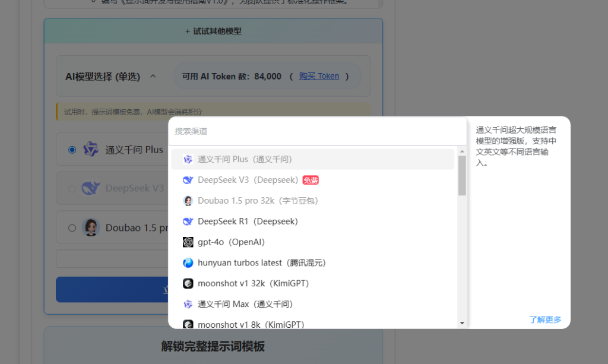Click the 搜索渠道 search field
The height and width of the screenshot is (364, 608).
318,131
